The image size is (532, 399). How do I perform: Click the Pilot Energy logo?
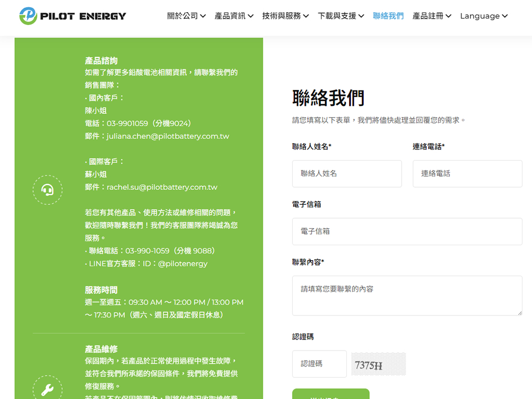[72, 16]
